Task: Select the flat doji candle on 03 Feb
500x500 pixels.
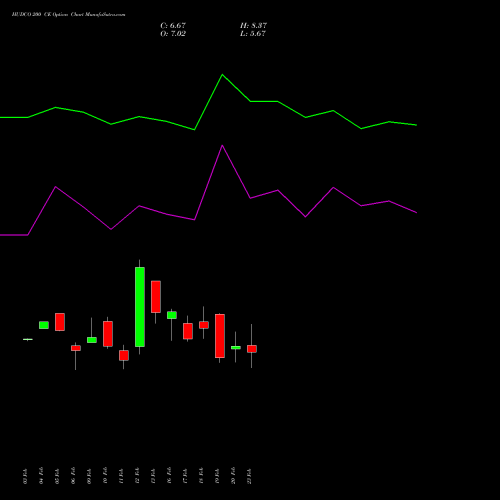Action: coord(28,339)
